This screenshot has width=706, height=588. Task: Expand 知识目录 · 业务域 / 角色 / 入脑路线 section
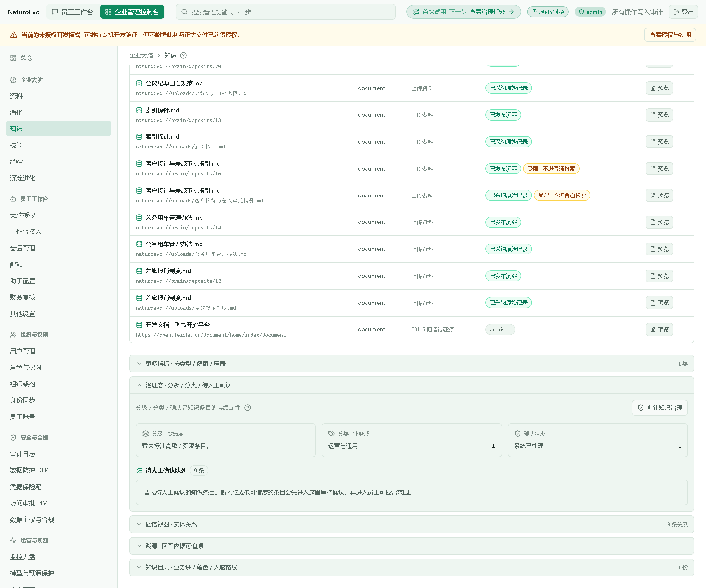pyautogui.click(x=412, y=567)
